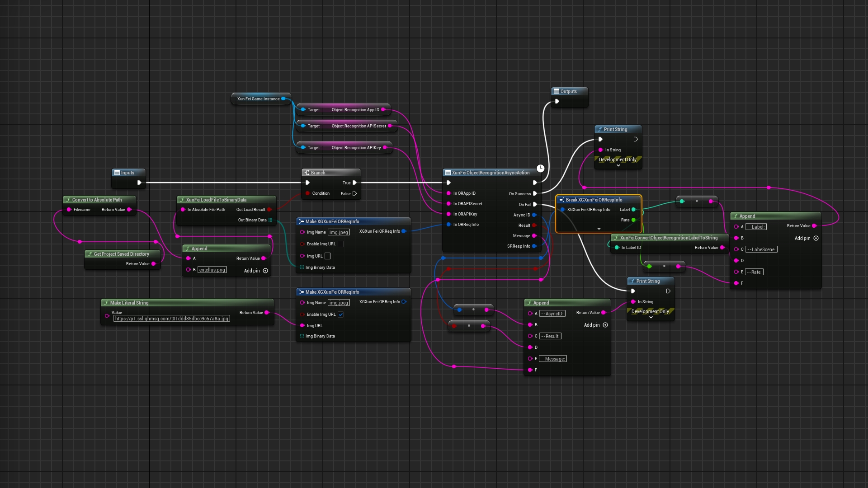Select the teal-to-pink conversion node near Label
Image resolution: width=868 pixels, height=488 pixels.
[697, 201]
